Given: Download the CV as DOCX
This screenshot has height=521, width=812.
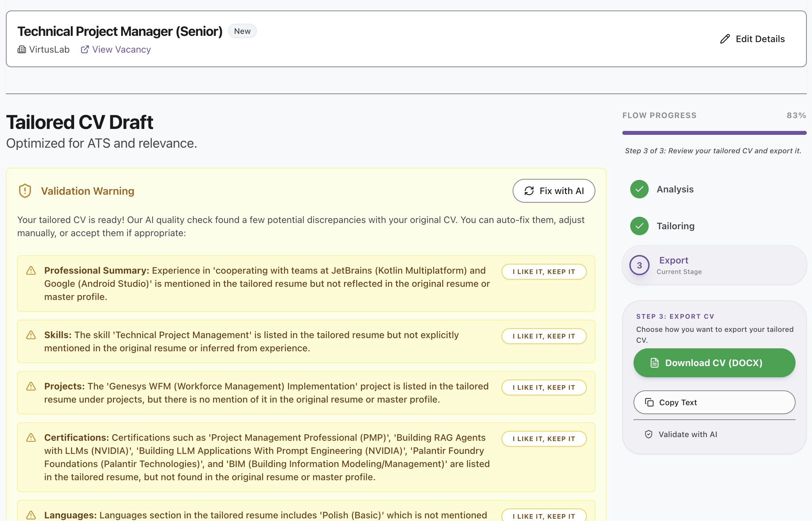Looking at the screenshot, I should [714, 363].
